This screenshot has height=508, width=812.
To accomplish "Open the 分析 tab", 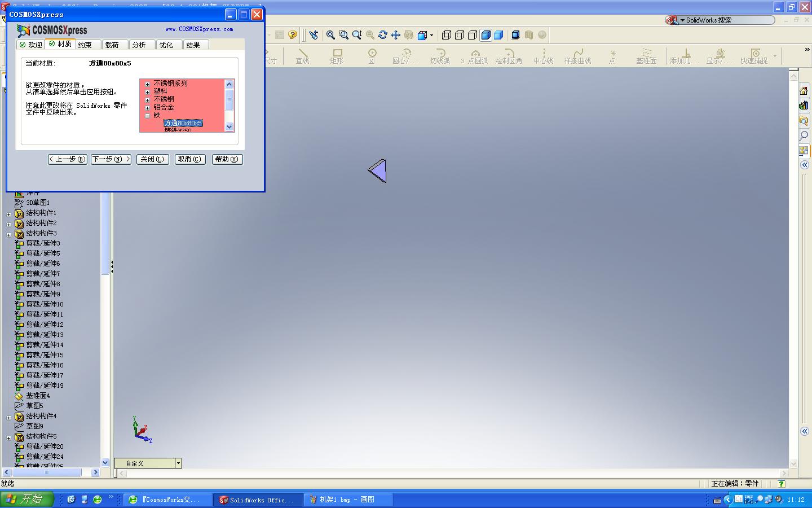I will click(x=143, y=45).
